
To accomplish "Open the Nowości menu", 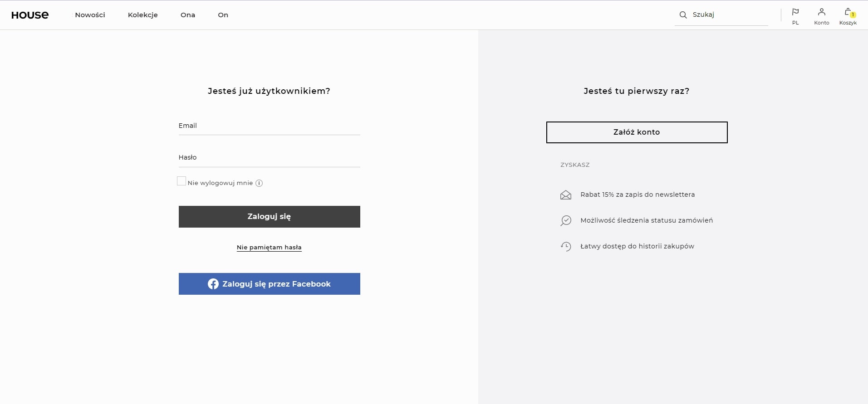I will (x=90, y=15).
